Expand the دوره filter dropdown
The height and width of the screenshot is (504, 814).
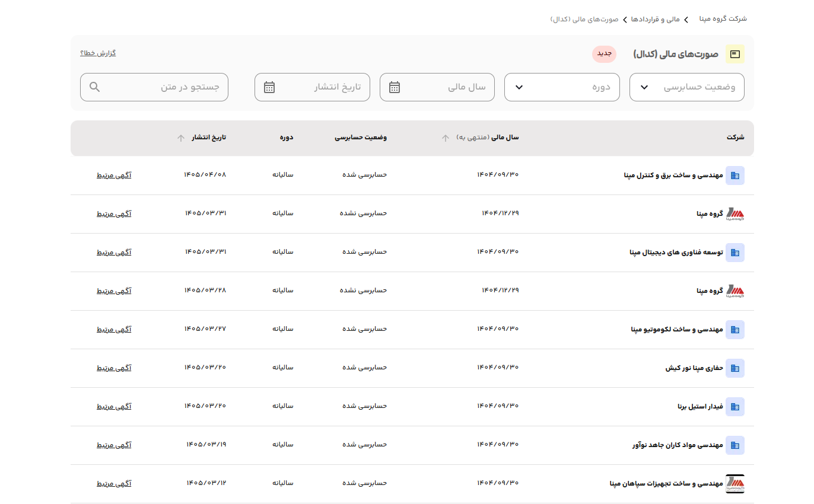click(562, 87)
